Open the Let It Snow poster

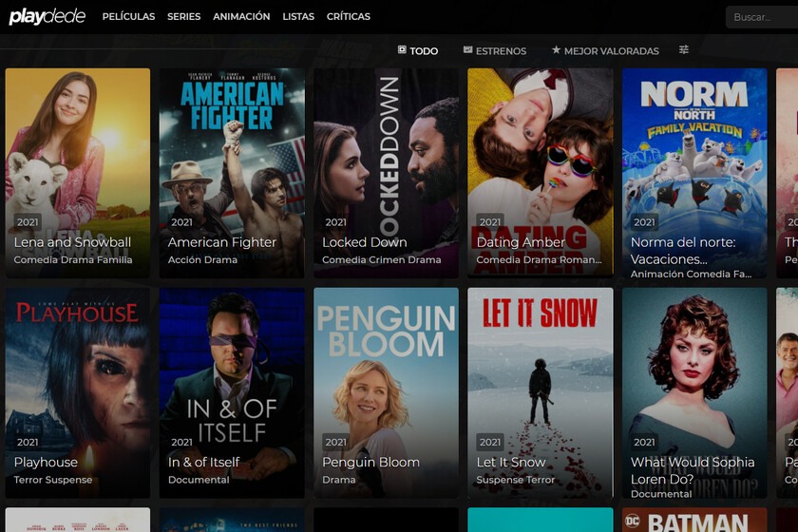(x=541, y=392)
